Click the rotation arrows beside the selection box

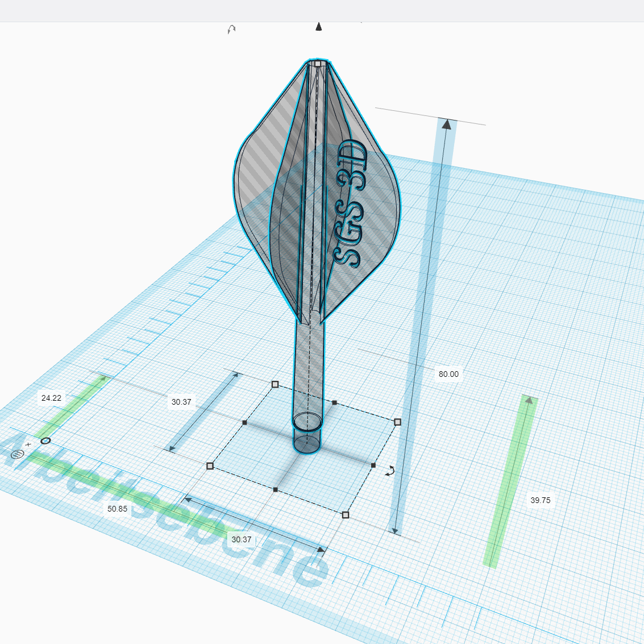pos(390,471)
